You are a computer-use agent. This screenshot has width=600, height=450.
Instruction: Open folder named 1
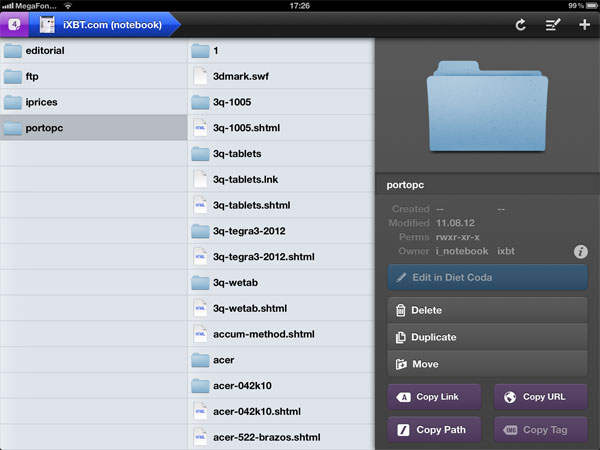[x=281, y=51]
